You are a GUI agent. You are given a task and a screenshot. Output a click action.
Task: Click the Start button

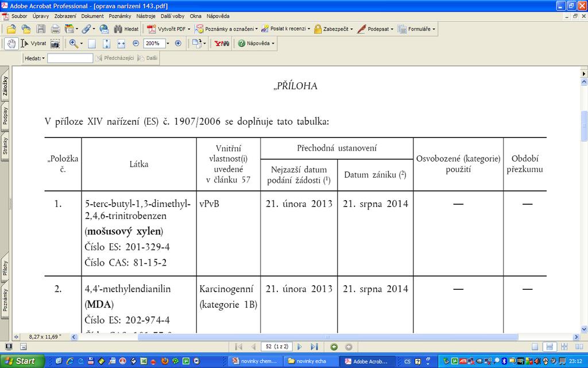pos(22,361)
